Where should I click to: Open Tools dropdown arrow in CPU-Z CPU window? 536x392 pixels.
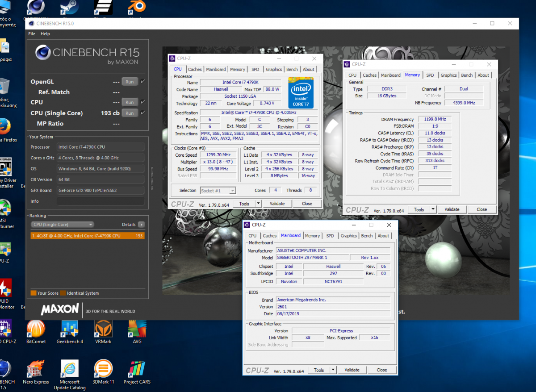point(258,204)
